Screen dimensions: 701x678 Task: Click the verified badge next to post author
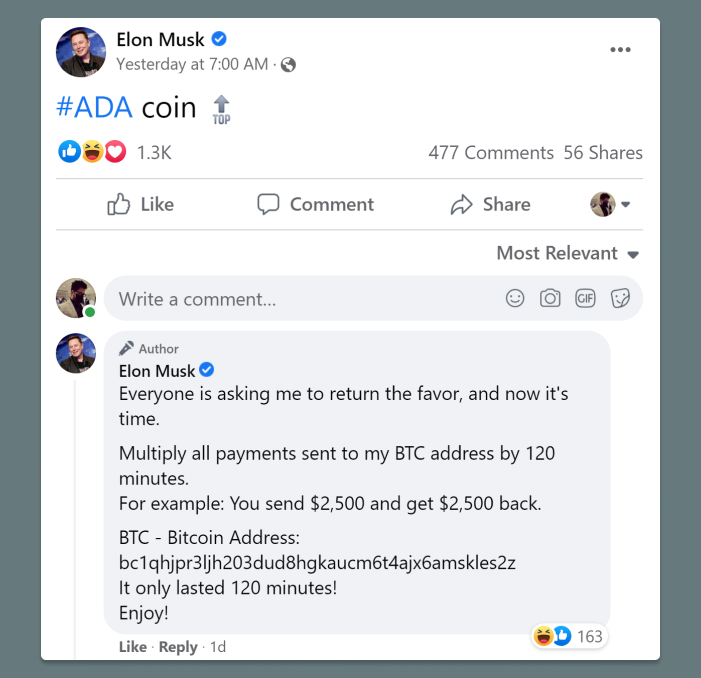click(220, 40)
